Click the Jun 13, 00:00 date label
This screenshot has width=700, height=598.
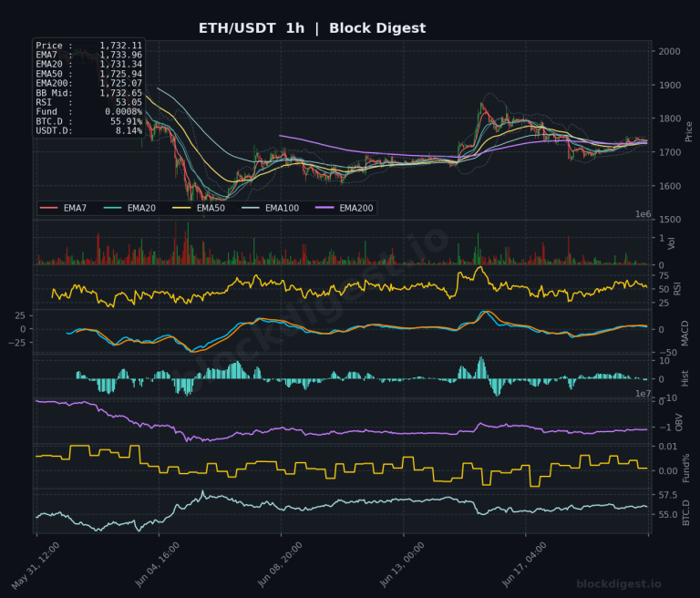tap(402, 564)
